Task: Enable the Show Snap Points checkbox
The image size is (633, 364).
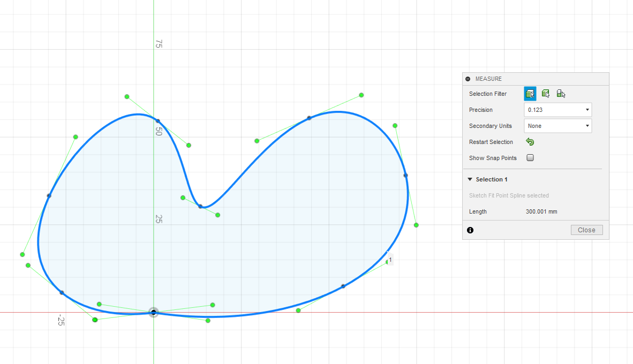Action: (x=530, y=158)
